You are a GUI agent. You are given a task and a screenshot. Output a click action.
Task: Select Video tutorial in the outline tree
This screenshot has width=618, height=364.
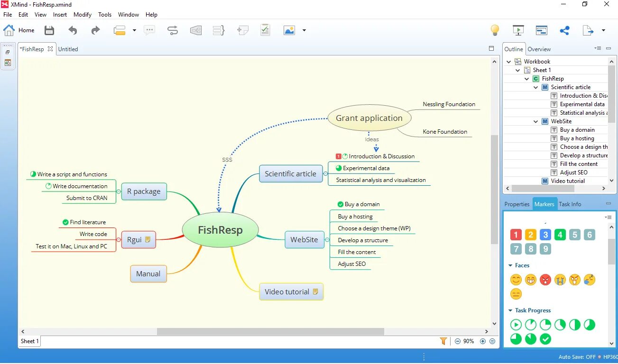click(x=568, y=181)
